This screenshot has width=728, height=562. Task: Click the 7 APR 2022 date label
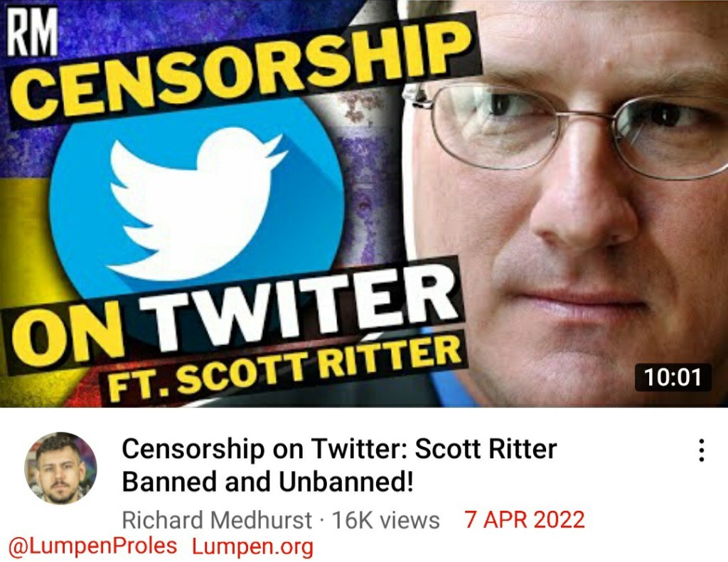coord(525,519)
